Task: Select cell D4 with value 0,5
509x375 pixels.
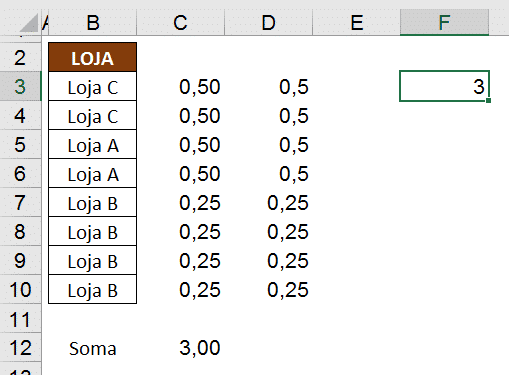Action: 268,115
